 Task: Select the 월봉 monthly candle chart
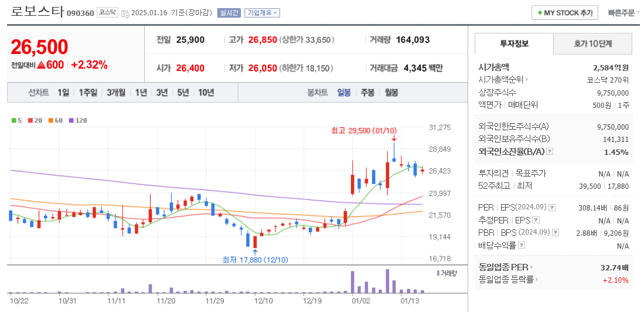[391, 93]
